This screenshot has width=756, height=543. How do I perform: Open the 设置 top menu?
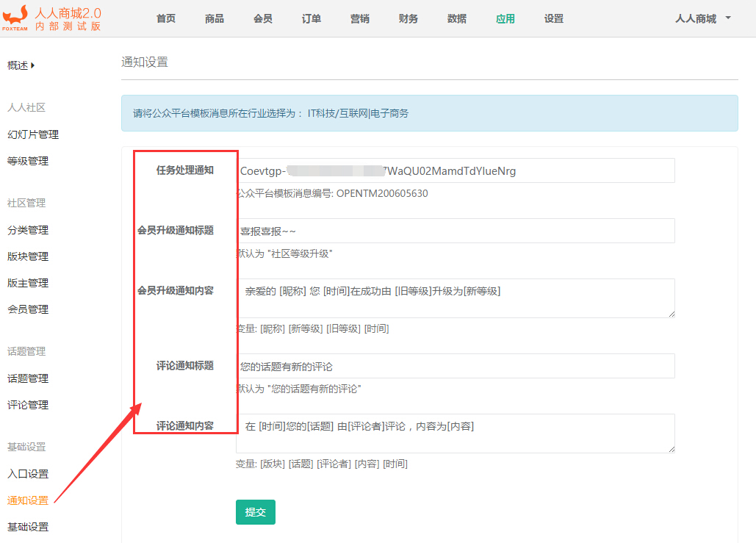coord(554,18)
